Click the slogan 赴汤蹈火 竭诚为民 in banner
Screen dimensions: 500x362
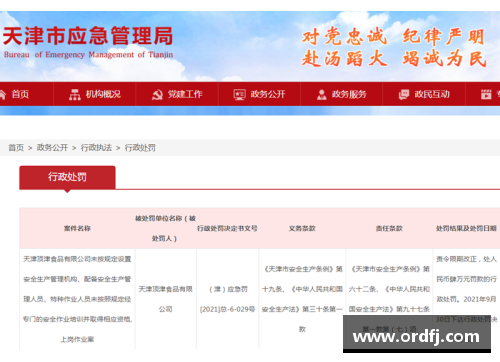pos(394,59)
